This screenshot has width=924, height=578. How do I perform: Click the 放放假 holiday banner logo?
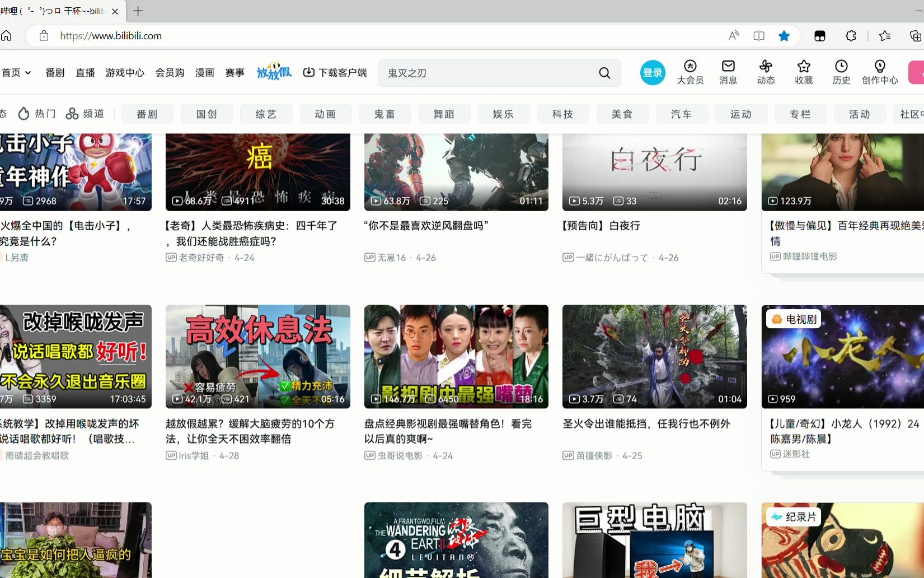[x=274, y=71]
